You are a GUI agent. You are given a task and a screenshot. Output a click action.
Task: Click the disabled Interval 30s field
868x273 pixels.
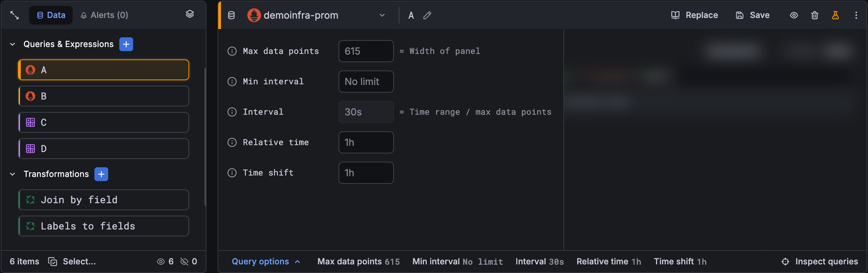tap(366, 112)
